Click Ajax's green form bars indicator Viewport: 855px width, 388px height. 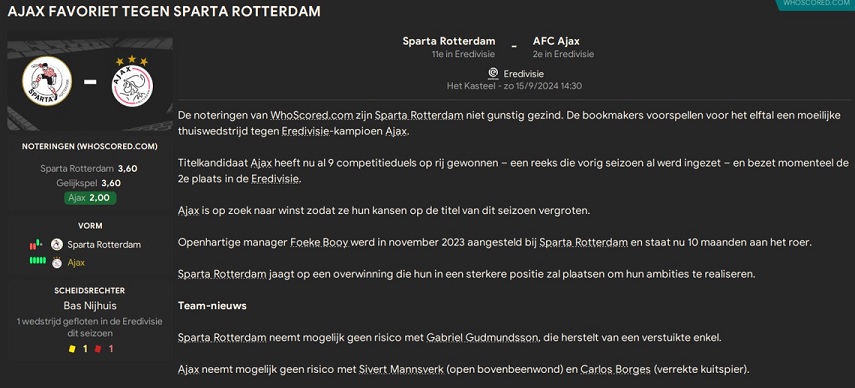[x=38, y=260]
